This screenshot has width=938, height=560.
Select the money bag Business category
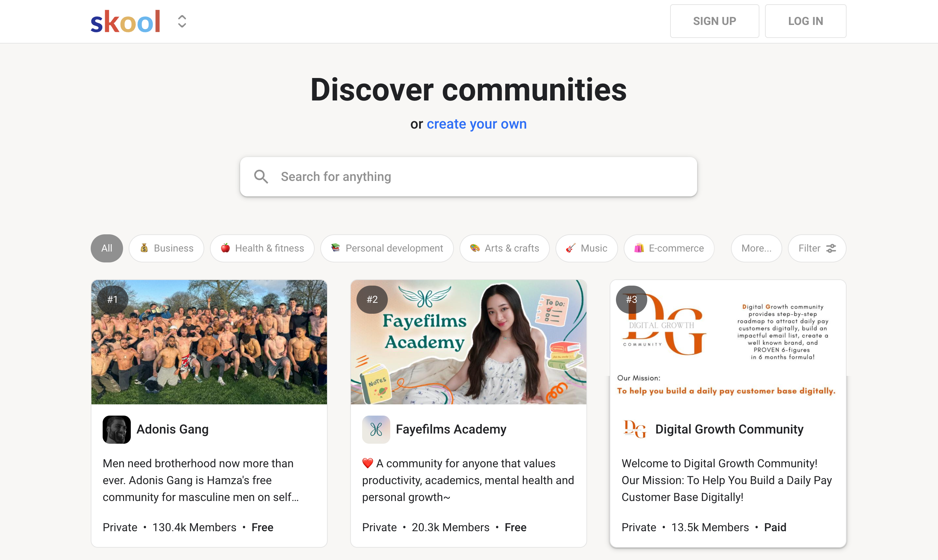pos(167,248)
